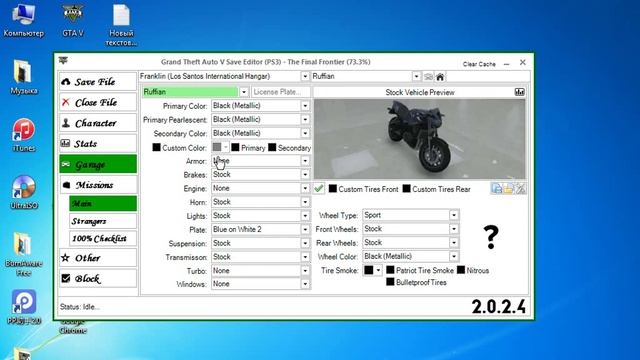This screenshot has width=640, height=360.
Task: Open the Transmission dropdown
Action: pyautogui.click(x=305, y=257)
